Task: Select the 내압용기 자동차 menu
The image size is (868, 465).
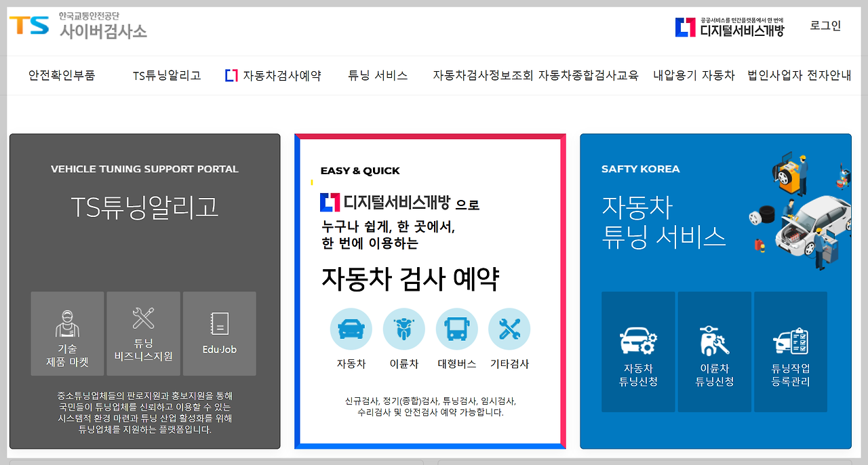Action: tap(694, 75)
